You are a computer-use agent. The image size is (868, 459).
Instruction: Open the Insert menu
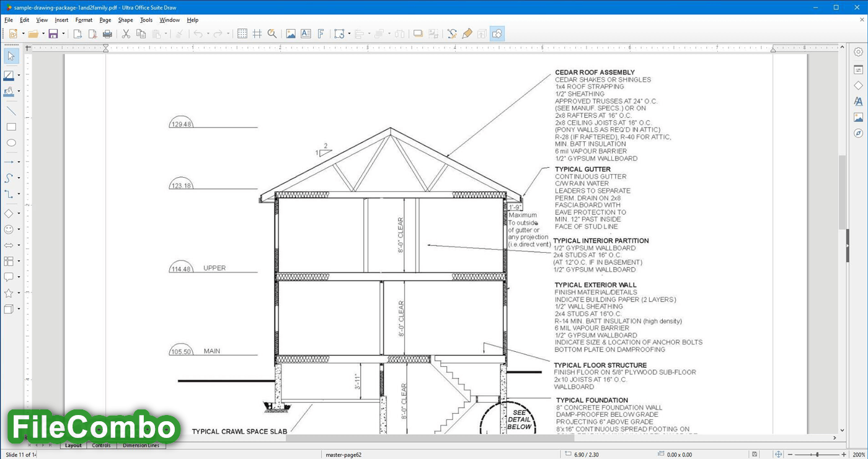point(61,20)
